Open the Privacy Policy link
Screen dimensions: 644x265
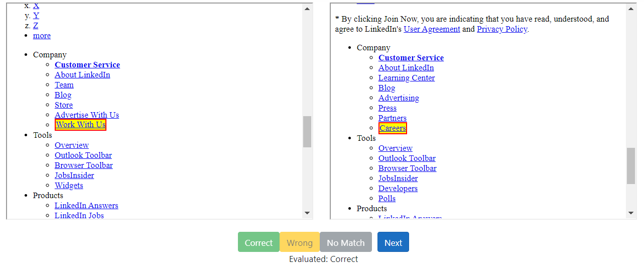pyautogui.click(x=502, y=29)
